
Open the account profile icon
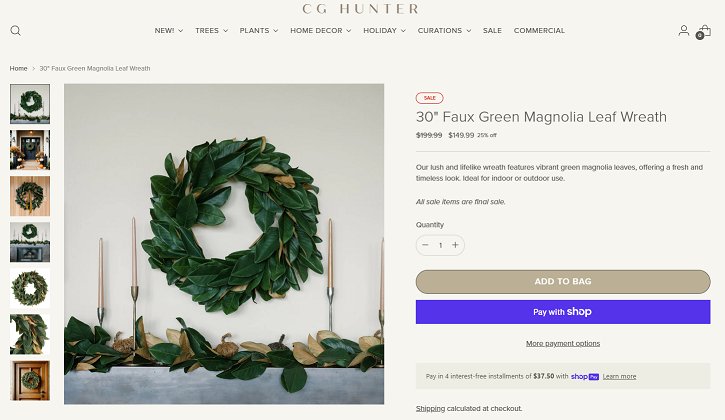pos(683,31)
